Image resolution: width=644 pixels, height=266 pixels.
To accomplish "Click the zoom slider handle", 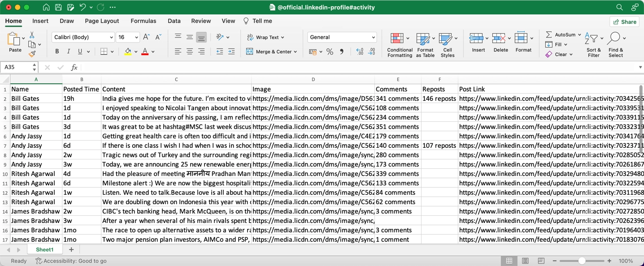I will click(x=582, y=261).
